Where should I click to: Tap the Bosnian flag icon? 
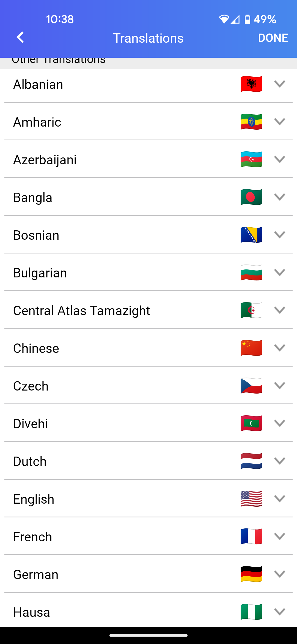coord(251,235)
